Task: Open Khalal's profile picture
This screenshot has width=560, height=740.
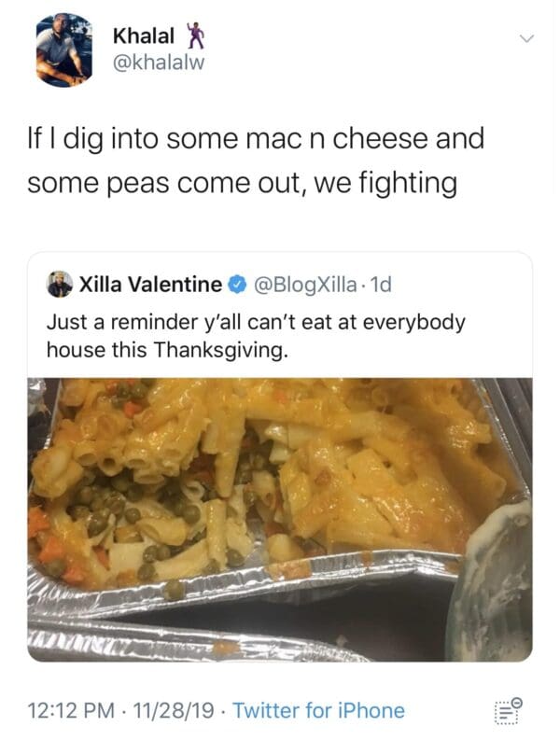Action: coord(63,50)
